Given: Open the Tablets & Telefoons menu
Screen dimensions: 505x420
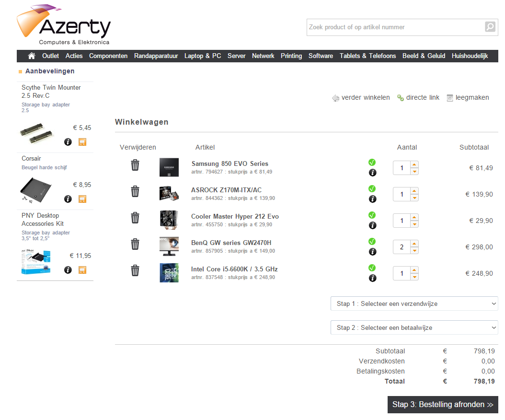Looking at the screenshot, I should (x=368, y=56).
